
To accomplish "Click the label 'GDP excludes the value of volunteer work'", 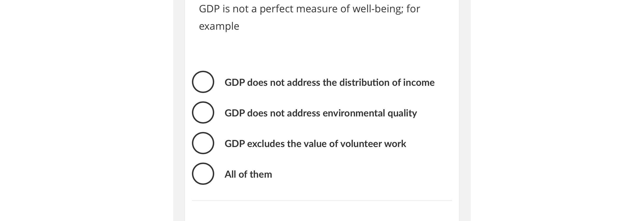I will pyautogui.click(x=316, y=143).
